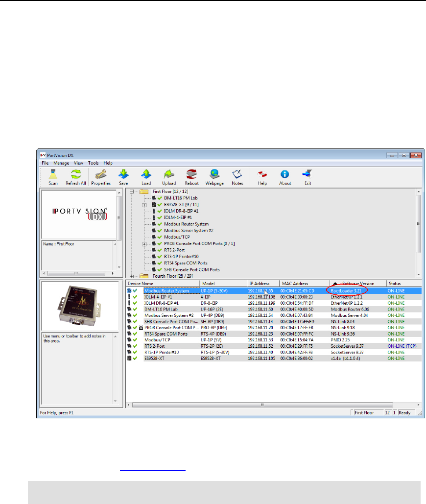Open Properties from the toolbar

point(101,177)
